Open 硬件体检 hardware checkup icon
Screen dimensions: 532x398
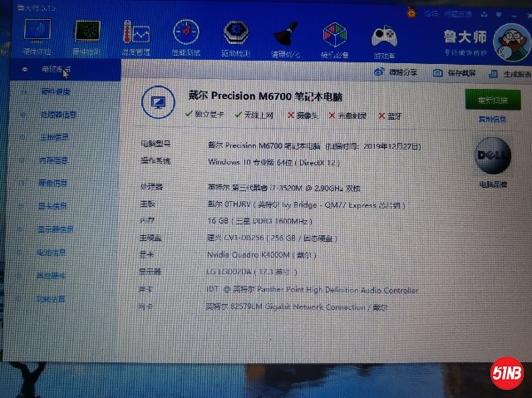click(37, 33)
